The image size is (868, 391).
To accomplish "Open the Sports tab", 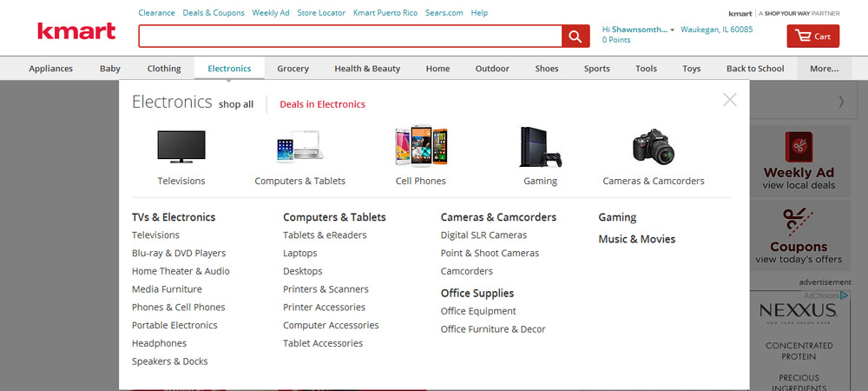I will 597,69.
